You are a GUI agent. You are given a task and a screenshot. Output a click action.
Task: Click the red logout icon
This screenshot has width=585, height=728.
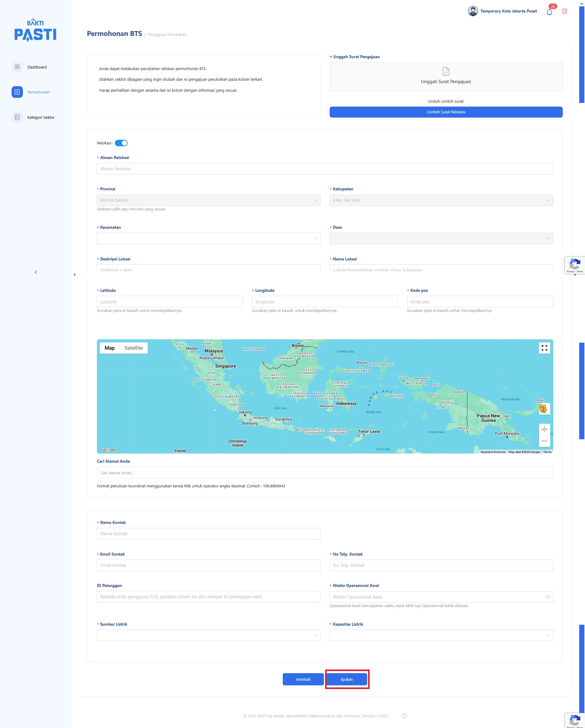coord(565,11)
